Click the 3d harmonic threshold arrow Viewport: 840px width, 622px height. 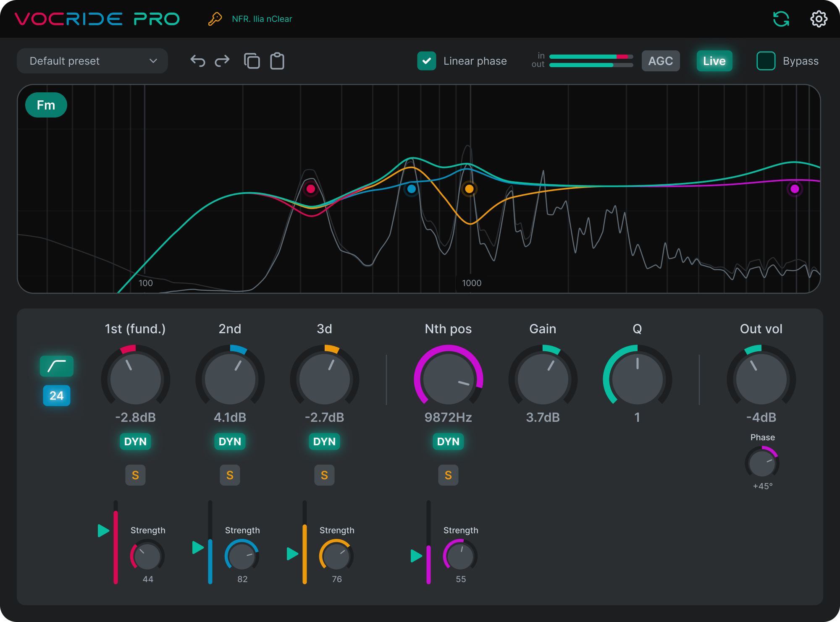point(292,554)
